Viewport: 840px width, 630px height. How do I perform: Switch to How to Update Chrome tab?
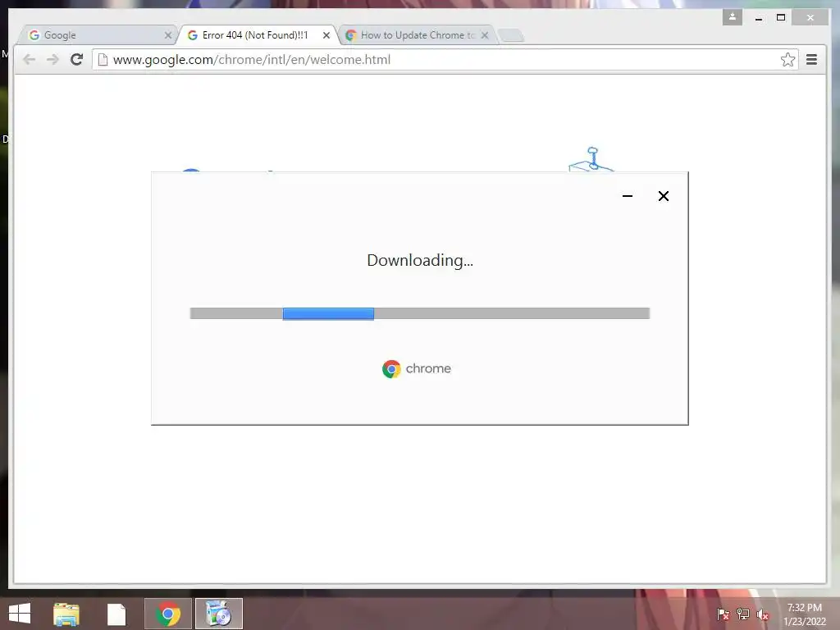tap(417, 34)
